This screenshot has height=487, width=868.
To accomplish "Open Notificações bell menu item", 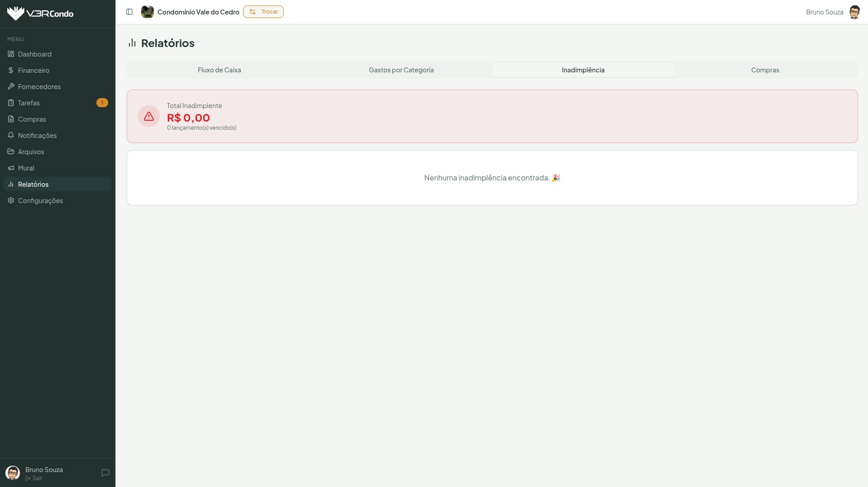I will [37, 136].
